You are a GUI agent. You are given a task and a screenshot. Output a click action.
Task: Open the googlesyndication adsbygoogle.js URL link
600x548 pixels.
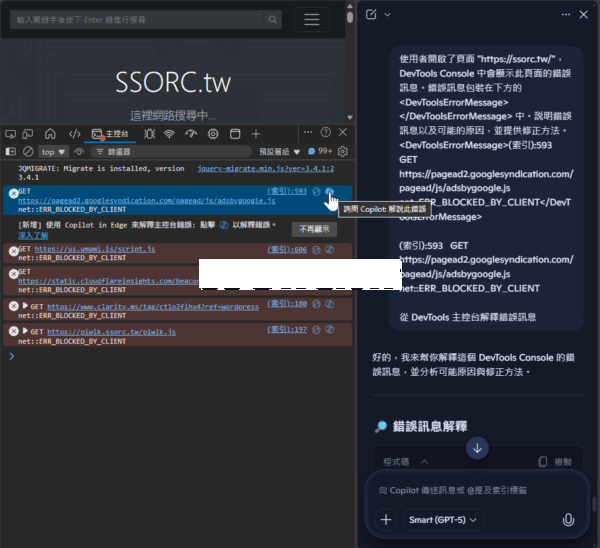147,201
